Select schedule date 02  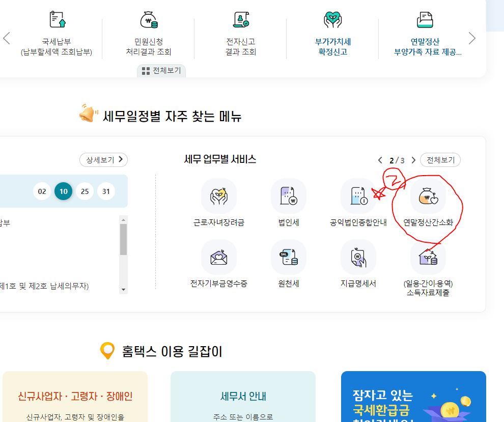(x=42, y=191)
